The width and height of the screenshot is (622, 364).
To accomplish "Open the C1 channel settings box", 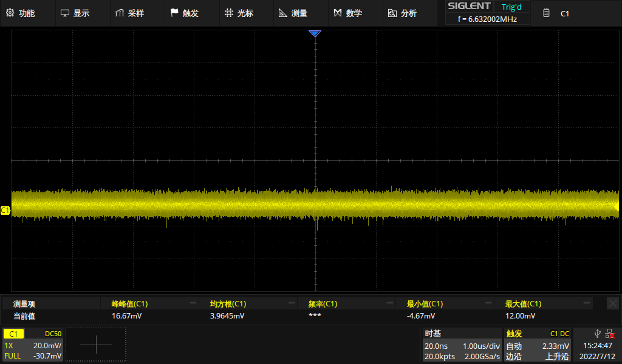I will tap(33, 345).
